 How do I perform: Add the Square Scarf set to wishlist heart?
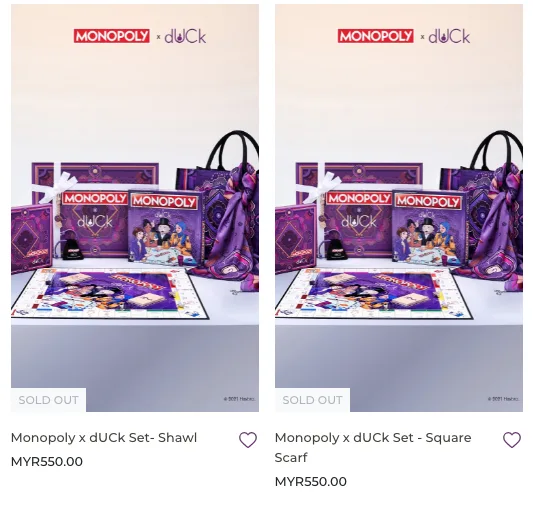[x=512, y=440]
